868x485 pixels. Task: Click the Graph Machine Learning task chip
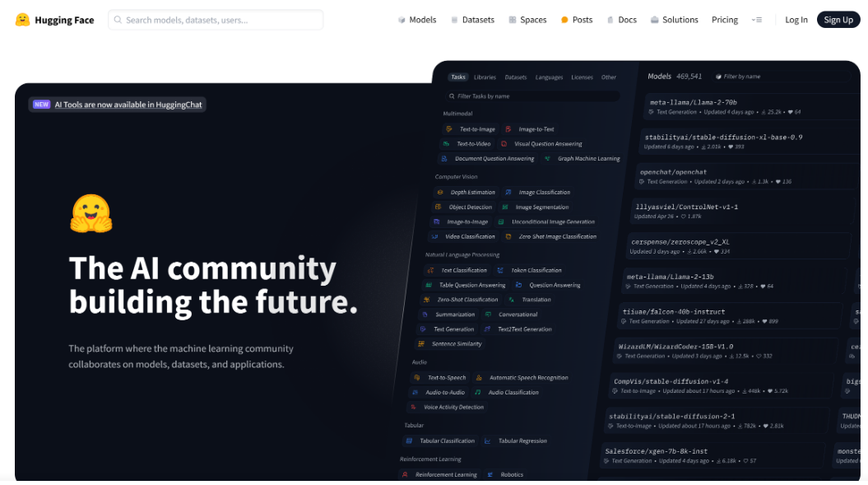coord(582,159)
